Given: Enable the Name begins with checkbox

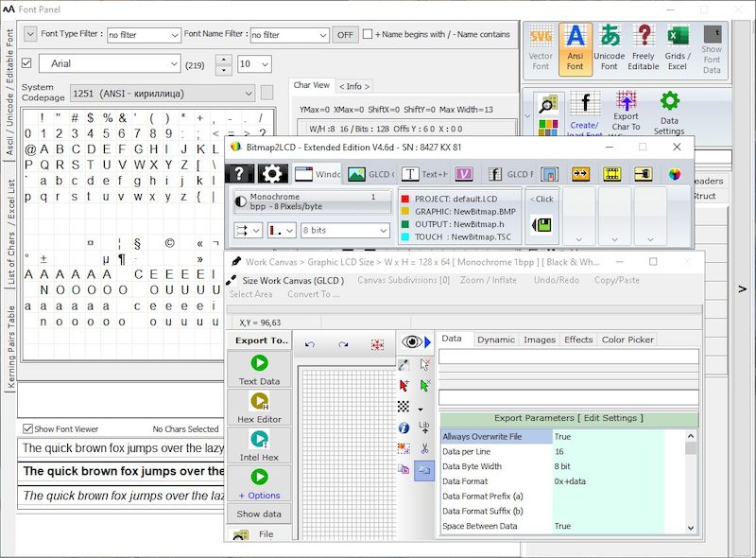Looking at the screenshot, I should tap(368, 34).
